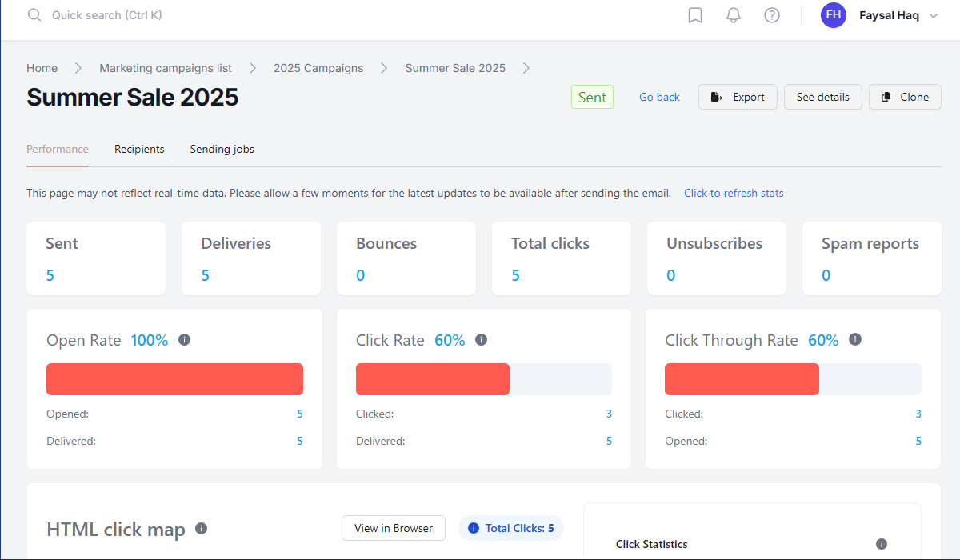The height and width of the screenshot is (560, 960).
Task: Open the Deliveries count 5
Action: [205, 275]
